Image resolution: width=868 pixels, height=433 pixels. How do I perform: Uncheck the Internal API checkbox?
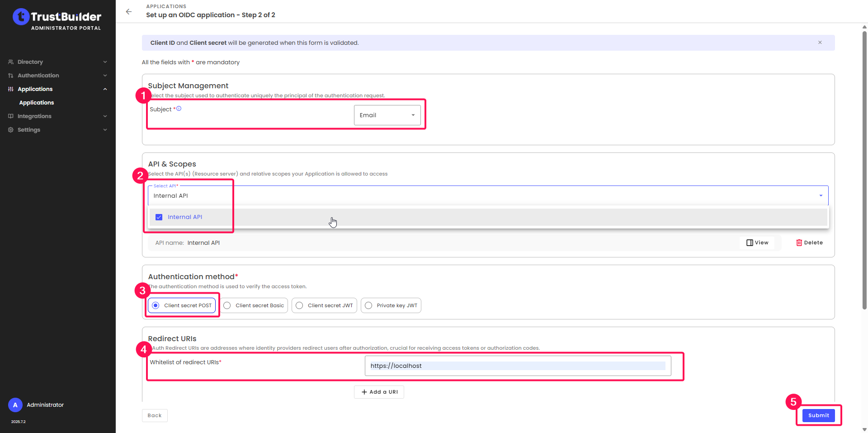pyautogui.click(x=159, y=217)
